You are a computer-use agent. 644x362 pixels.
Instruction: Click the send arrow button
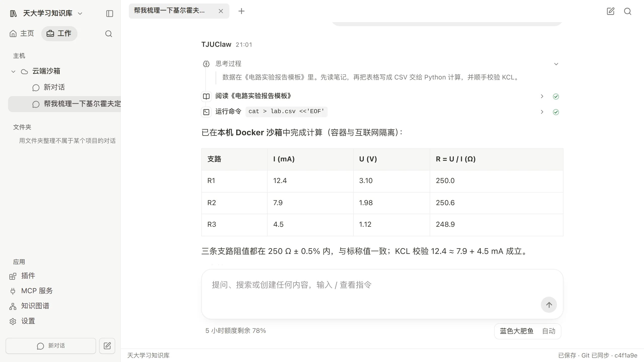click(x=549, y=305)
